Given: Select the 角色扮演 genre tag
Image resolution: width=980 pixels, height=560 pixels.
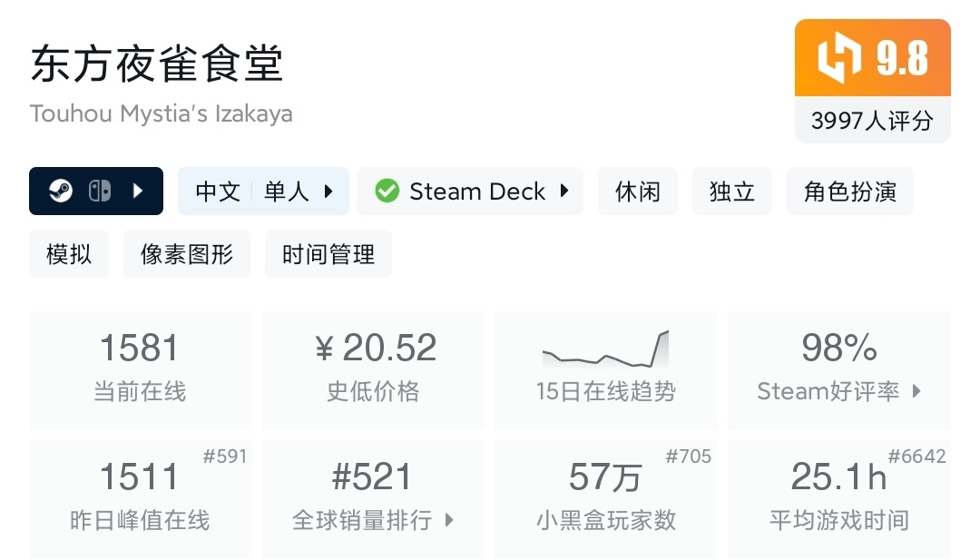Looking at the screenshot, I should [849, 192].
